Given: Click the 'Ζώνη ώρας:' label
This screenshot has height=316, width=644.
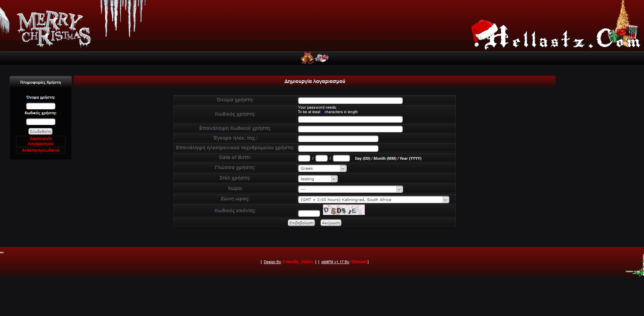Looking at the screenshot, I should (x=235, y=199).
